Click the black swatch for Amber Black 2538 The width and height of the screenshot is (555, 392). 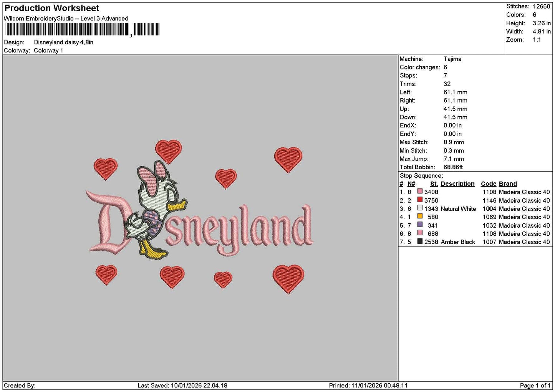click(x=420, y=241)
